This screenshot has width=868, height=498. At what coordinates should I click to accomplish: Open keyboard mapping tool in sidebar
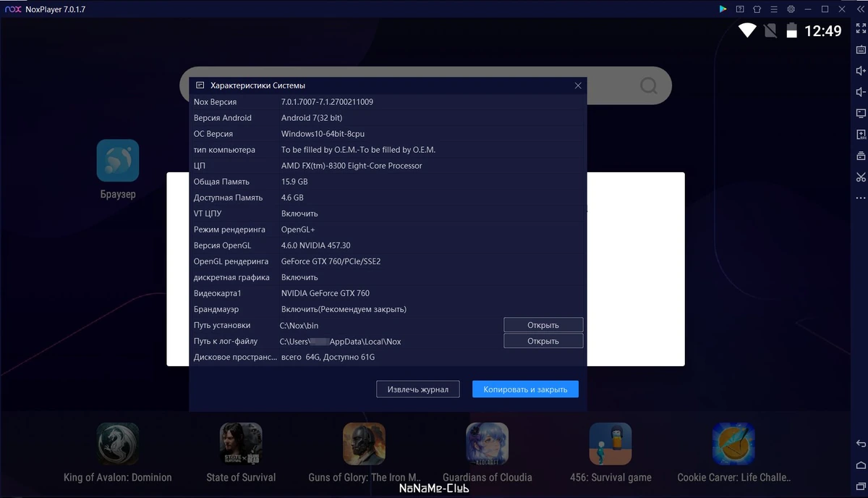coord(861,50)
